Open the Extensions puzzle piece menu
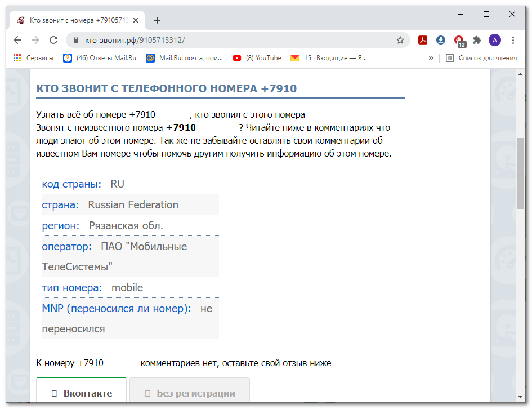The width and height of the screenshot is (532, 409). 477,40
